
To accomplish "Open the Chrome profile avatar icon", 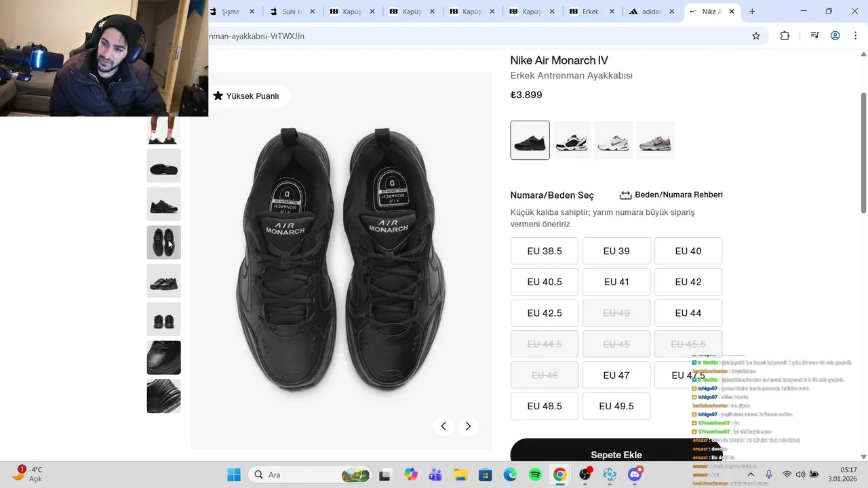I will 835,36.
